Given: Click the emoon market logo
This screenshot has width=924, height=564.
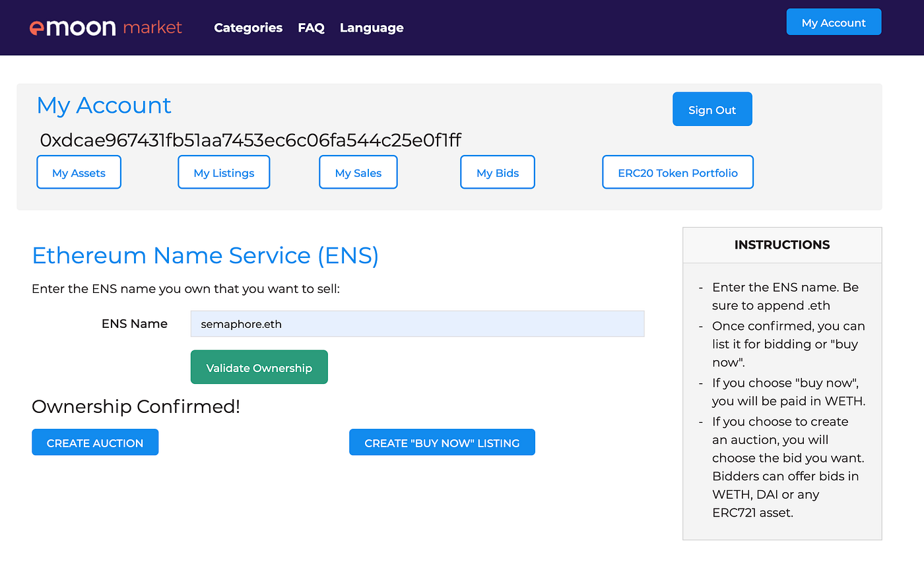Looking at the screenshot, I should click(106, 28).
